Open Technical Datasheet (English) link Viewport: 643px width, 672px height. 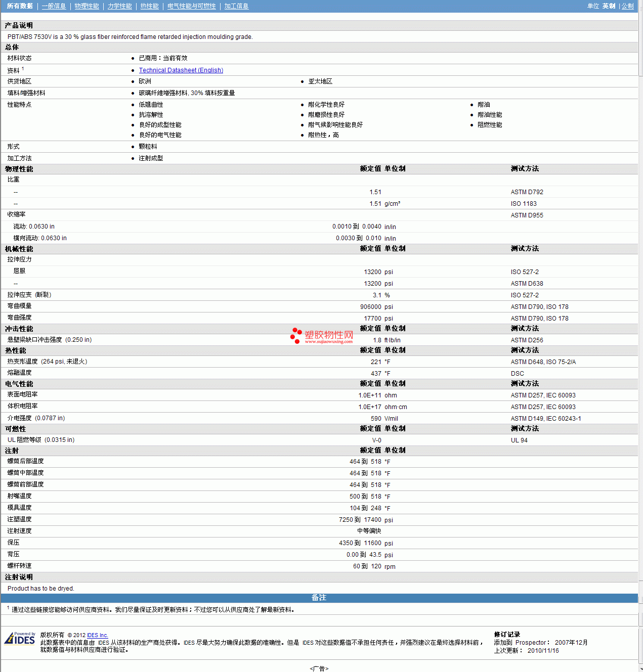click(181, 70)
